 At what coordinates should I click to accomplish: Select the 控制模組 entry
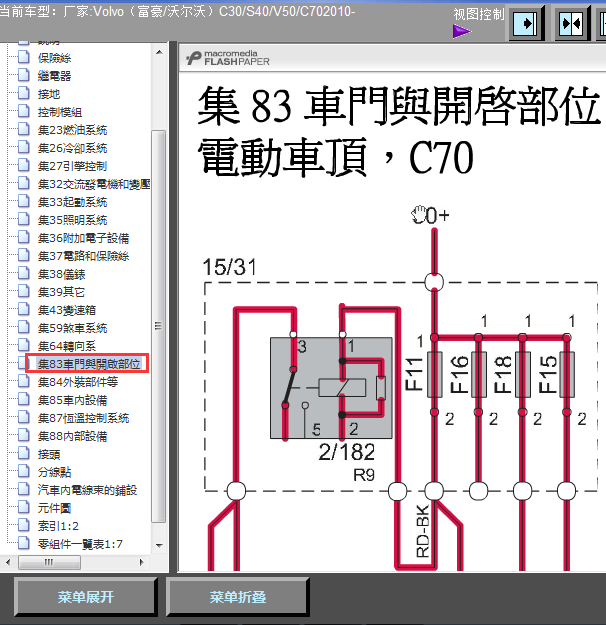tap(60, 112)
